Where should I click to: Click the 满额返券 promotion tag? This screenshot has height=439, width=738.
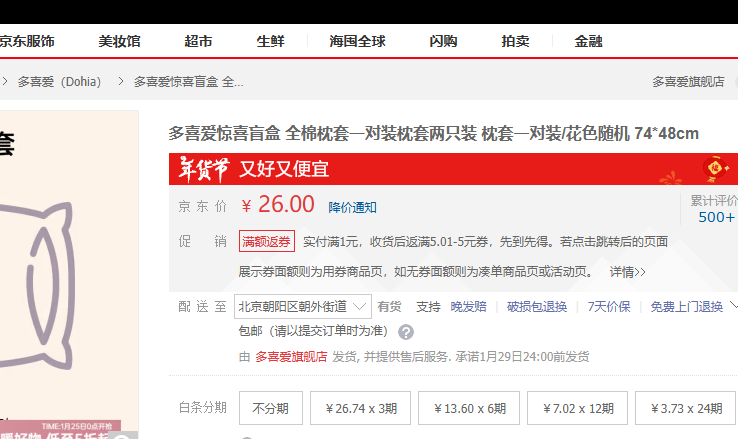[266, 241]
